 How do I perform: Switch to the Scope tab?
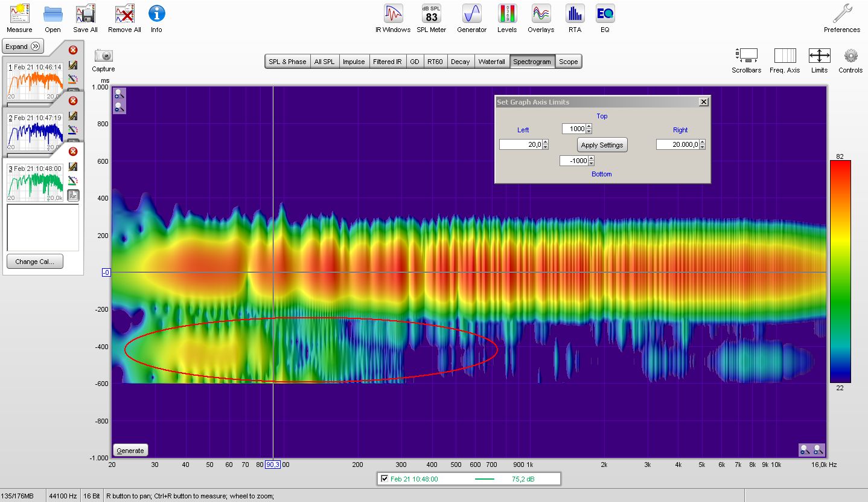click(568, 62)
